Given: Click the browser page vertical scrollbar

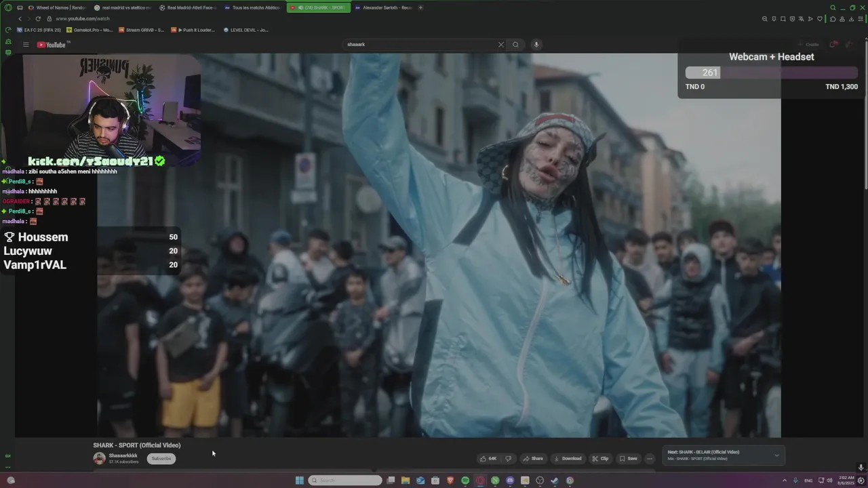Looking at the screenshot, I should tap(865, 115).
